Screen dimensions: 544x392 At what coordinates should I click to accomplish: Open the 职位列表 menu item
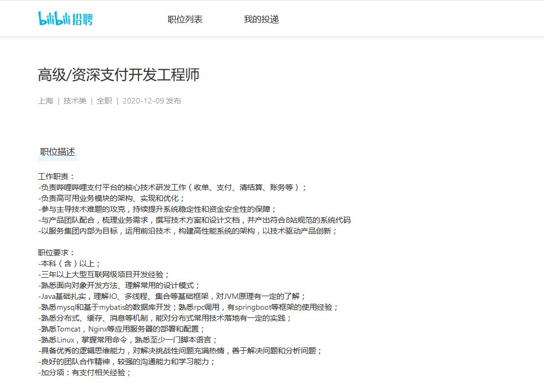point(184,18)
